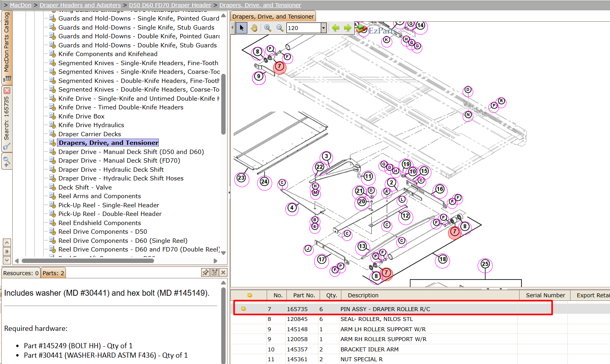Open Pick-Up Reel - Double-Reel Header

click(x=110, y=214)
